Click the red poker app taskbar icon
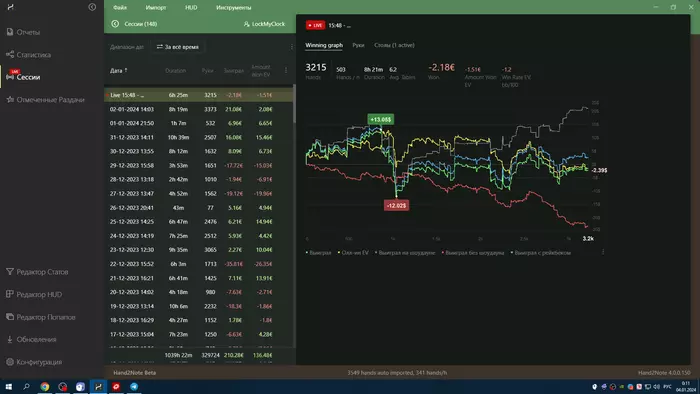This screenshot has width=700, height=394. click(x=116, y=386)
